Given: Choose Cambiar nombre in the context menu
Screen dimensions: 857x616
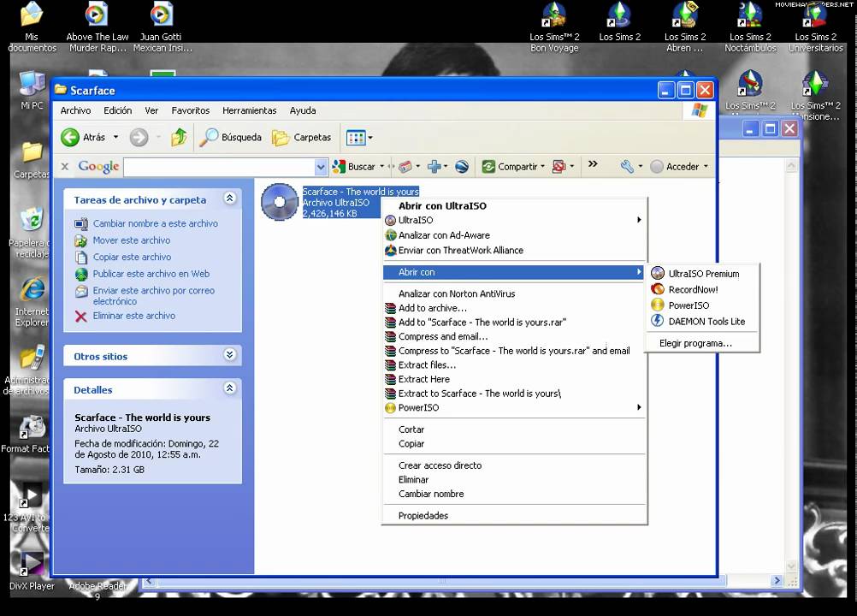Looking at the screenshot, I should [x=514, y=495].
